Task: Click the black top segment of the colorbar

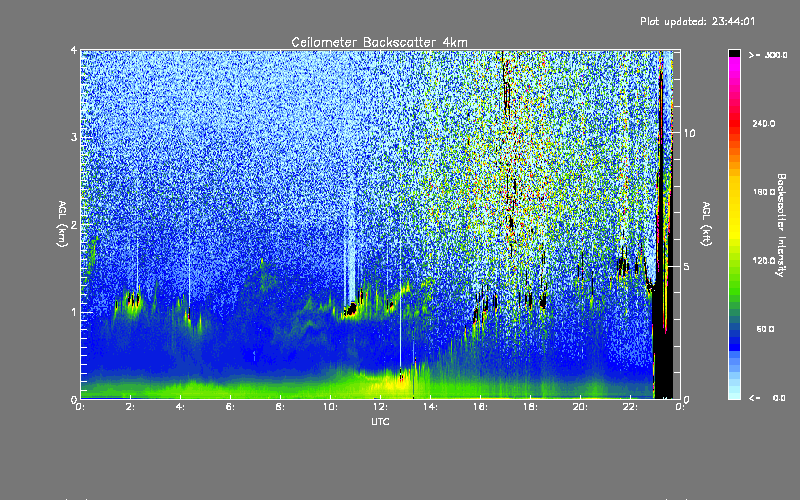Action: pos(734,53)
